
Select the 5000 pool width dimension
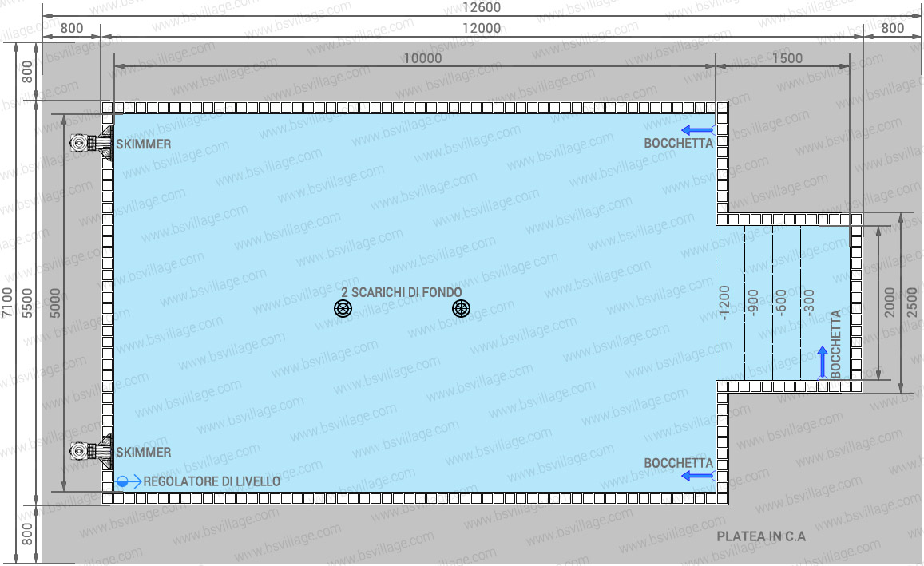[x=54, y=303]
